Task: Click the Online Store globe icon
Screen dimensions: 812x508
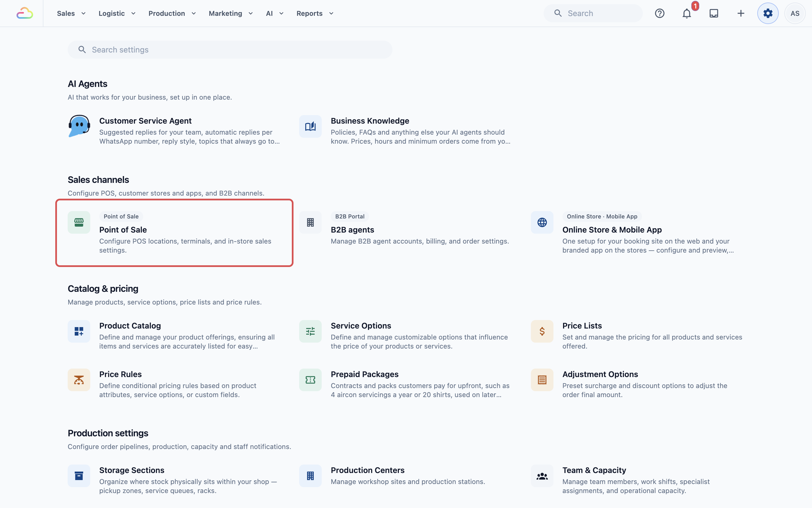Action: point(542,222)
